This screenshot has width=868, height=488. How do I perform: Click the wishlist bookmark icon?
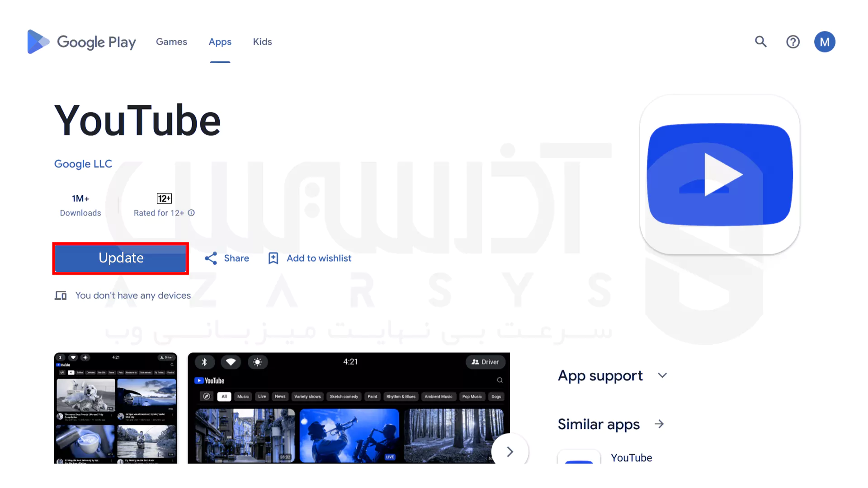click(273, 258)
